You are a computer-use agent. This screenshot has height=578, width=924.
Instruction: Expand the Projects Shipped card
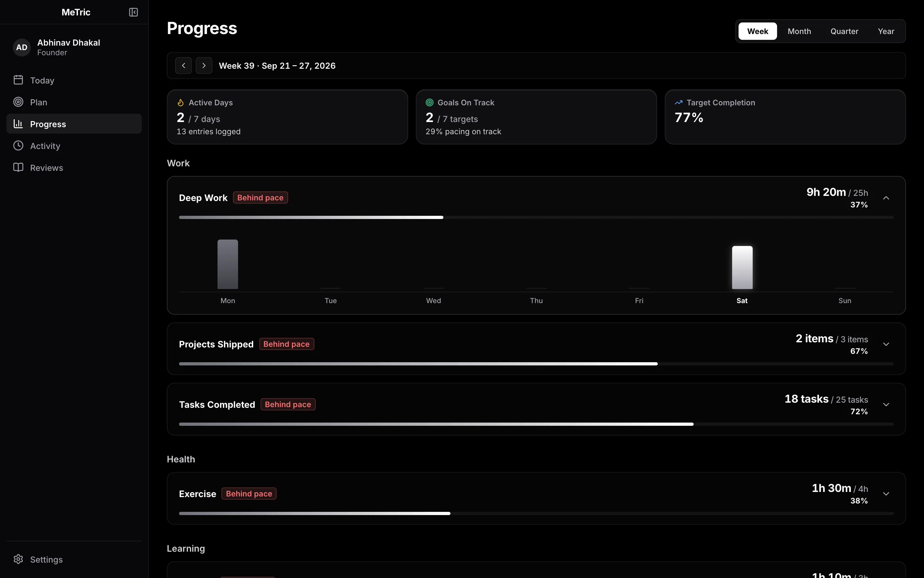[x=886, y=344]
